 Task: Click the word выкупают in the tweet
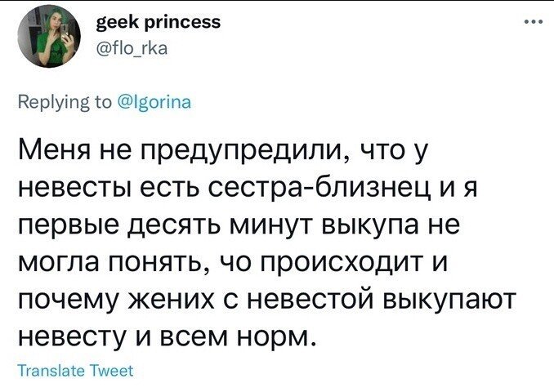(x=448, y=302)
